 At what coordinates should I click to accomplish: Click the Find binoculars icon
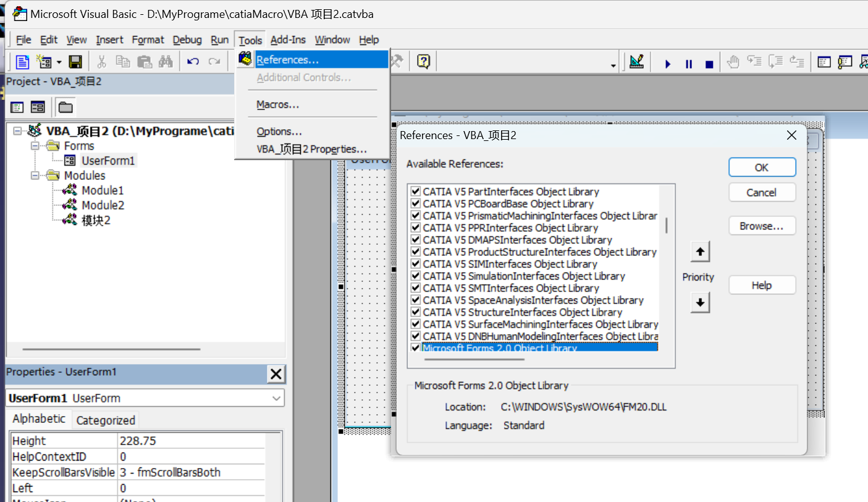165,62
